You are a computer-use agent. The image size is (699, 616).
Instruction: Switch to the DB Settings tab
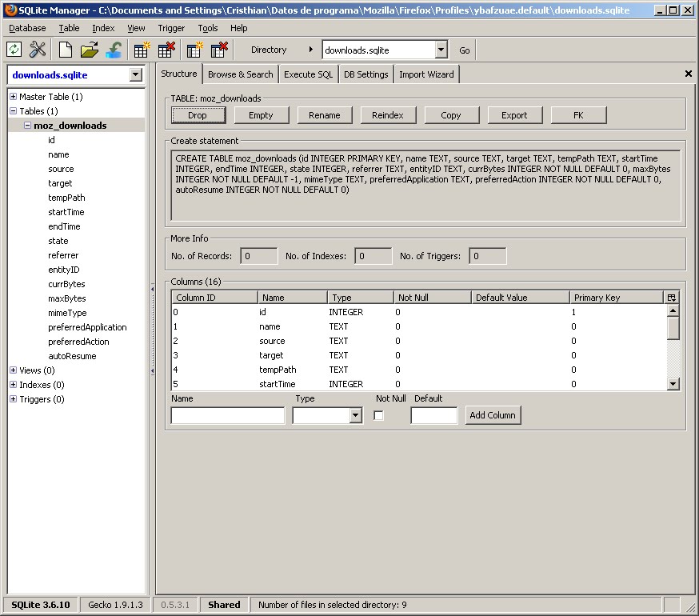click(366, 74)
